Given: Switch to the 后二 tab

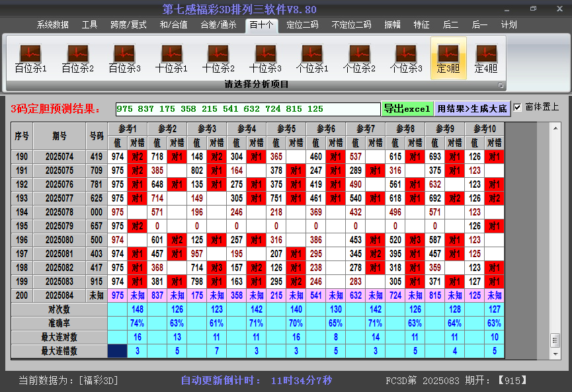Looking at the screenshot, I should pos(450,25).
